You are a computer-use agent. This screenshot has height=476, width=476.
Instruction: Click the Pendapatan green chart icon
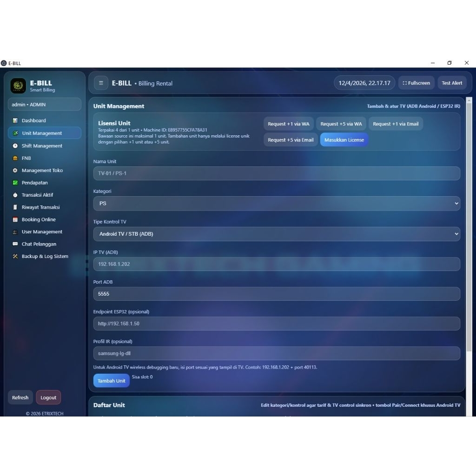(x=15, y=183)
